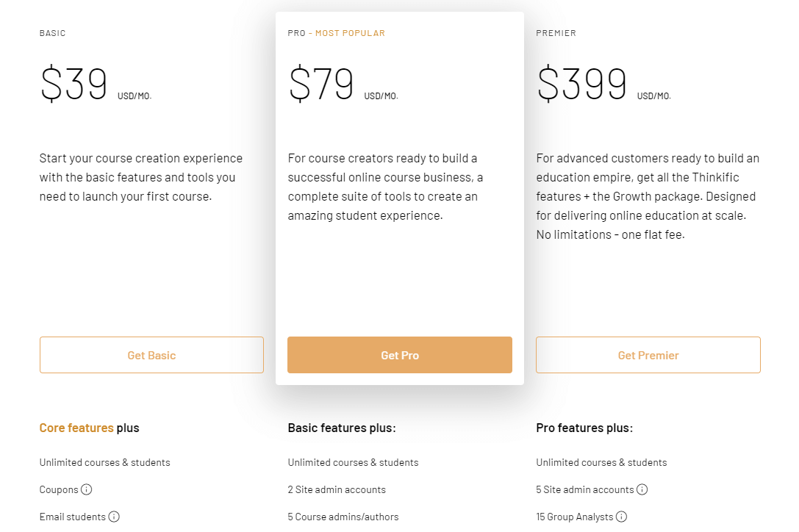Click the PRO plan name label
This screenshot has height=532, width=799.
click(296, 33)
